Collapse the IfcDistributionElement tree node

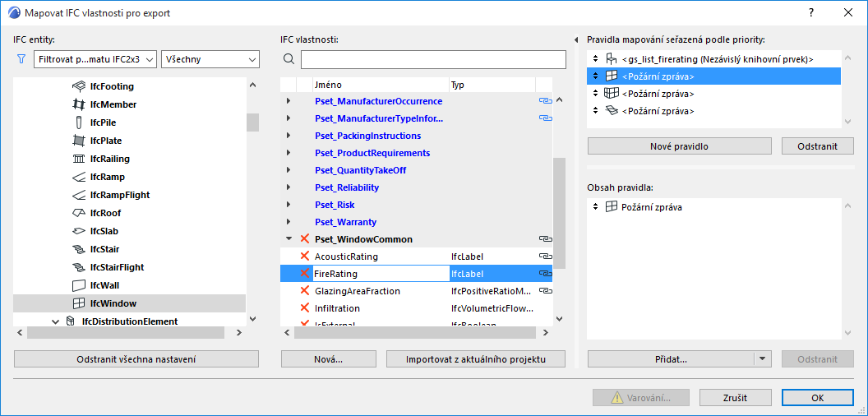pyautogui.click(x=55, y=321)
